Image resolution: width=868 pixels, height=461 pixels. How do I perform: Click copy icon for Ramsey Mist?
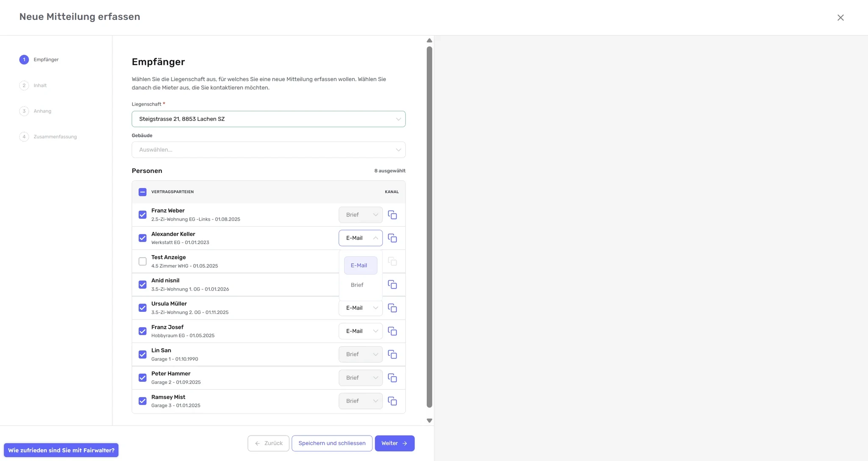click(392, 401)
